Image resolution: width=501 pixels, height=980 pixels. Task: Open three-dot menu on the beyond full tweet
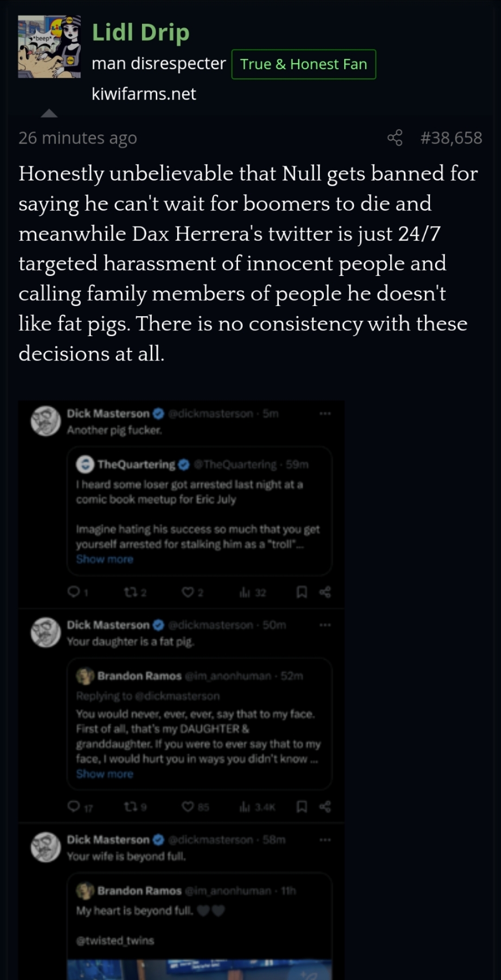(x=325, y=840)
